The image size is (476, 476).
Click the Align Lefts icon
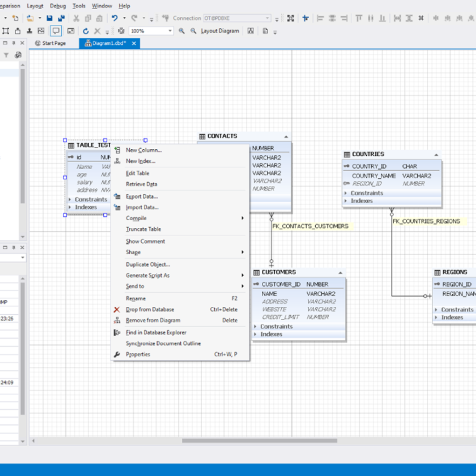320,18
